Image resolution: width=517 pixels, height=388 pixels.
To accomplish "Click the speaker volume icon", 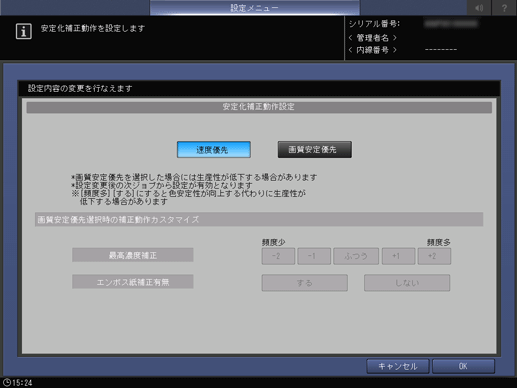I will coord(479,8).
